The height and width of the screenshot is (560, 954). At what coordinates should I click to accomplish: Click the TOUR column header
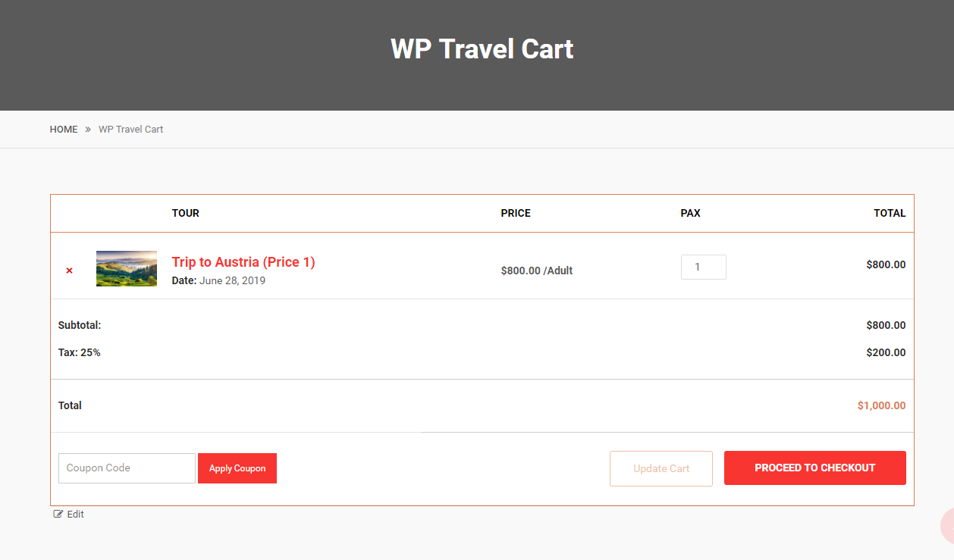(186, 214)
